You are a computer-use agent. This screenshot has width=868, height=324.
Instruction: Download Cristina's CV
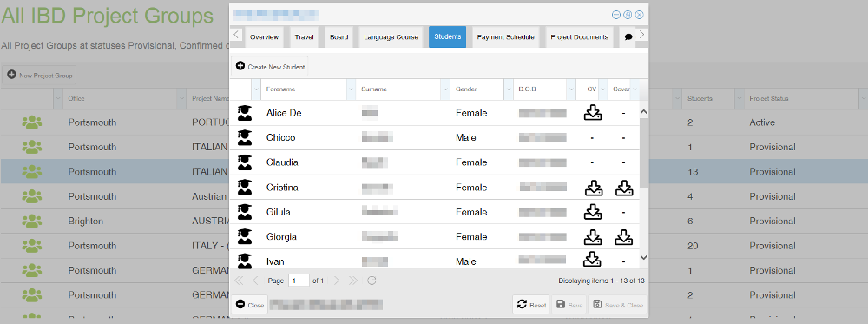coord(593,188)
